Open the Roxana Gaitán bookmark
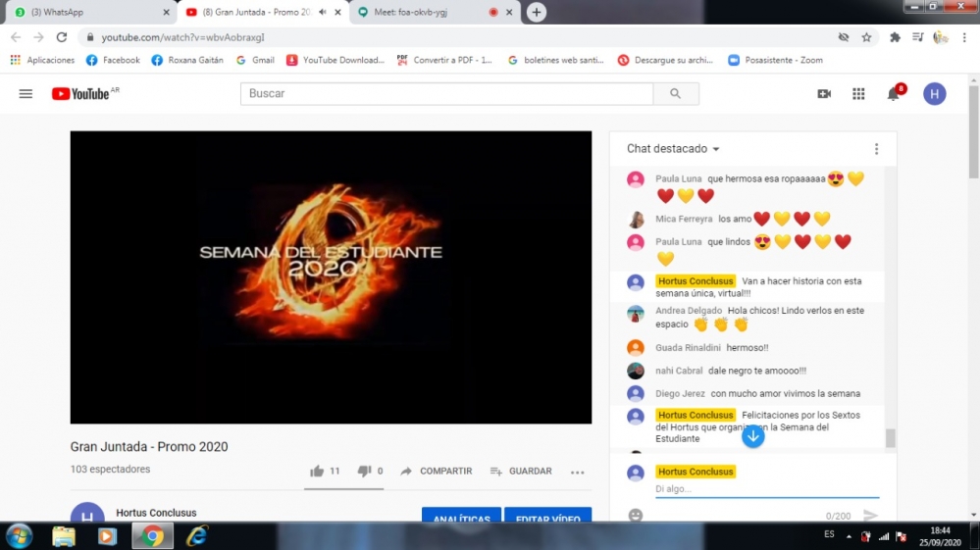The width and height of the screenshot is (980, 550). pos(187,60)
